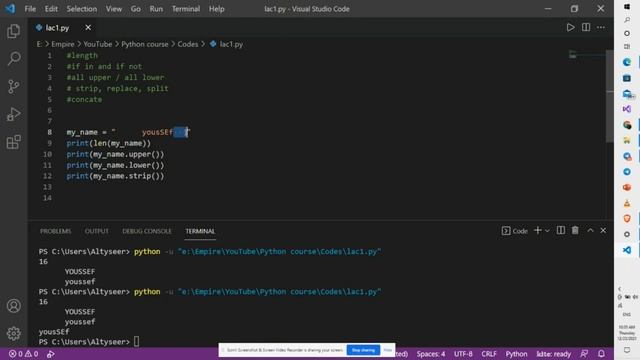Screen dimensions: 640x360
Task: Open the new terminal launch profile dropdown
Action: [x=547, y=231]
